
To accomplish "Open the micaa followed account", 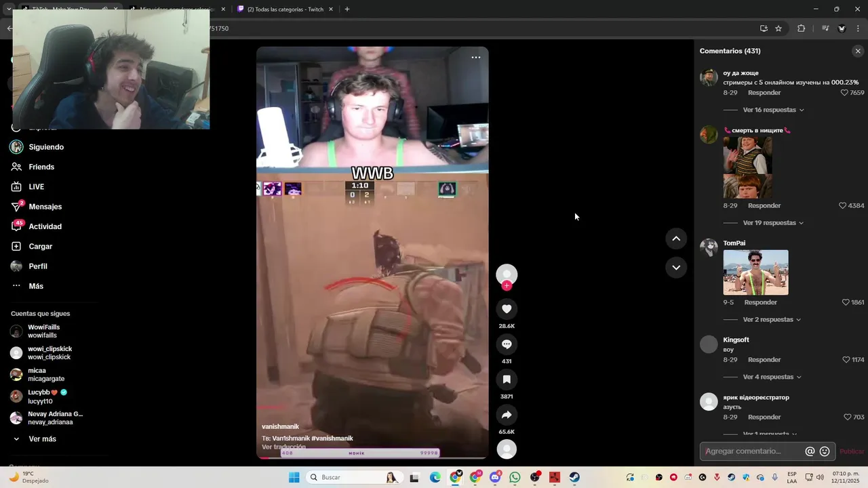I will [x=46, y=375].
